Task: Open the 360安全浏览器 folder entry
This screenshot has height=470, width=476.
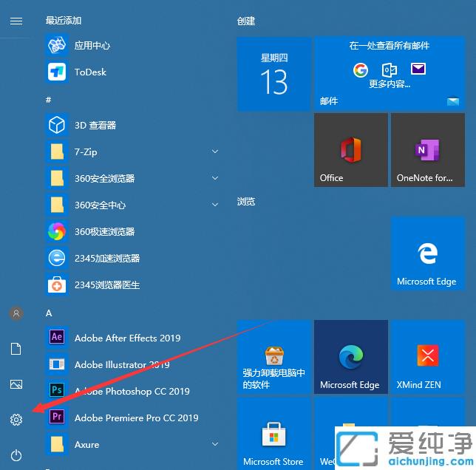Action: coord(133,178)
